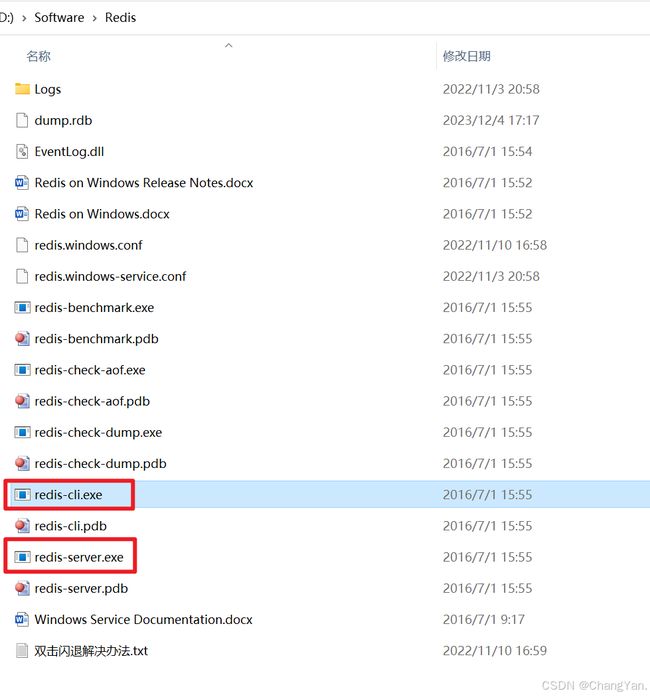This screenshot has width=650, height=697.
Task: Select the file name Logs
Action: [48, 89]
